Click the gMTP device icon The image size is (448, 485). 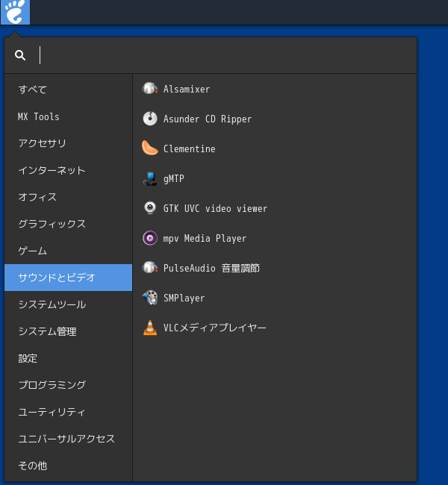point(150,178)
